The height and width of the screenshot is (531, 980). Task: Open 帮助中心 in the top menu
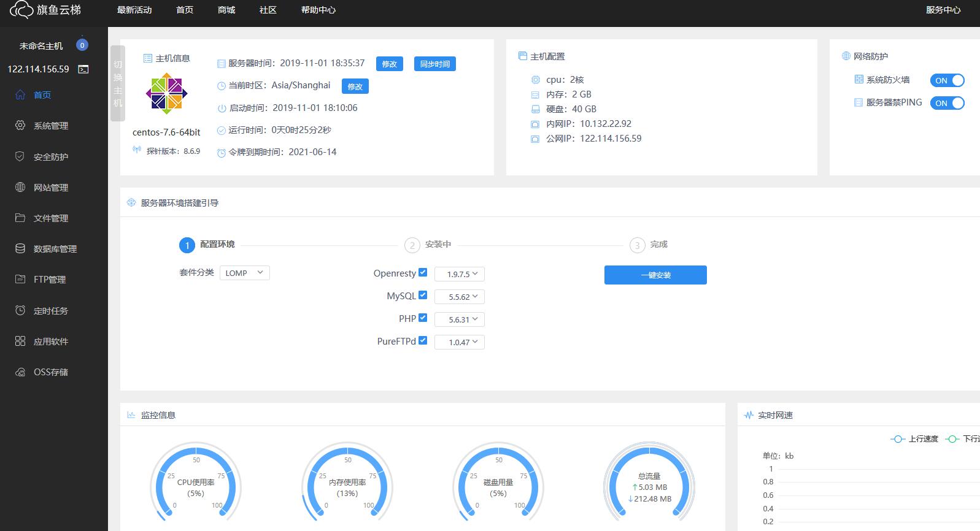click(318, 10)
